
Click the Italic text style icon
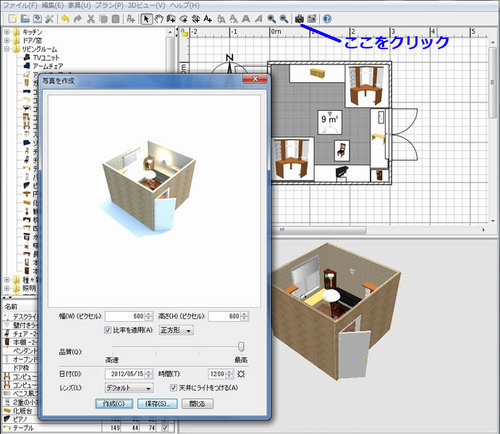(x=258, y=19)
